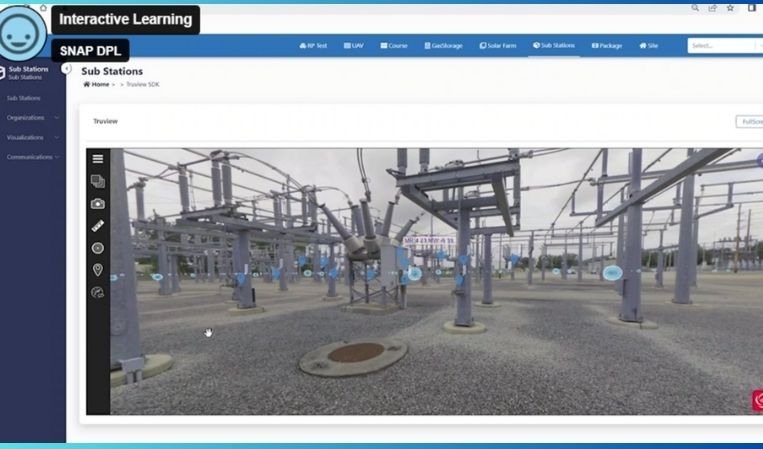
Task: Click the speedometer gauge icon in toolbar
Action: click(98, 292)
